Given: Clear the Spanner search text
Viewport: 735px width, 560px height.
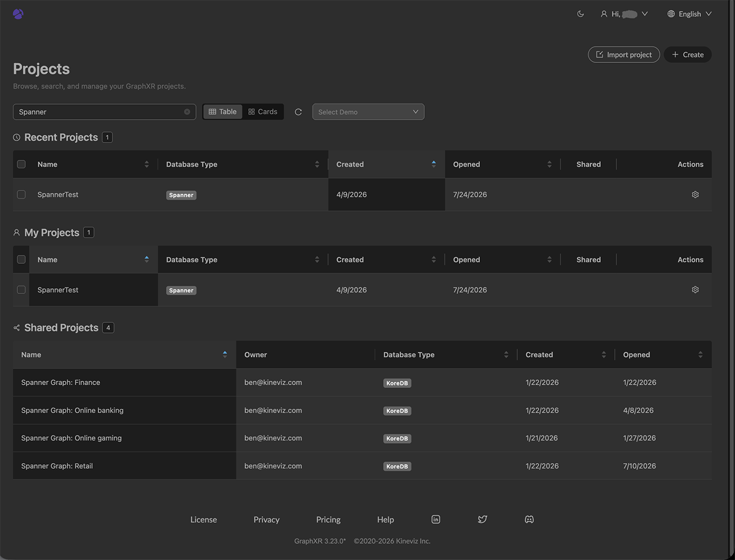Looking at the screenshot, I should tap(187, 112).
